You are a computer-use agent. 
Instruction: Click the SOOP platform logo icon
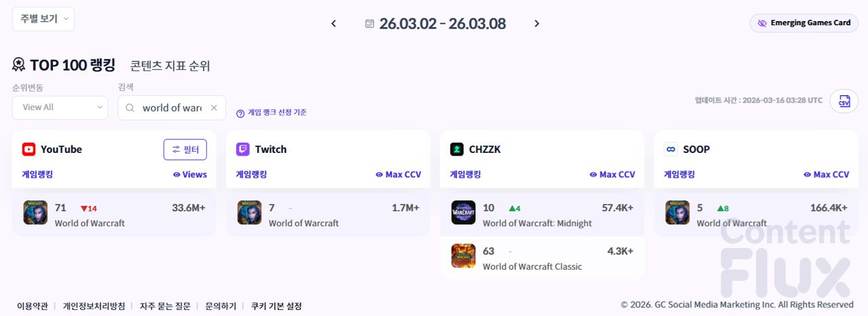pyautogui.click(x=671, y=150)
